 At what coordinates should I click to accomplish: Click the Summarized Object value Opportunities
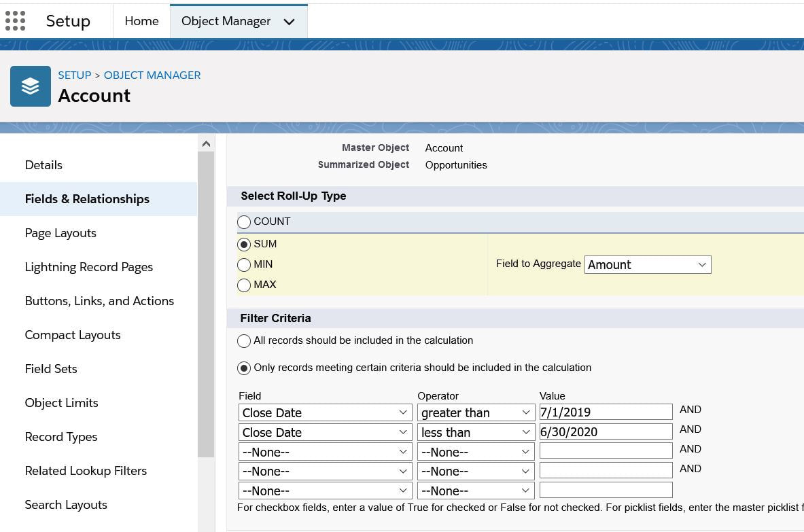(x=456, y=165)
